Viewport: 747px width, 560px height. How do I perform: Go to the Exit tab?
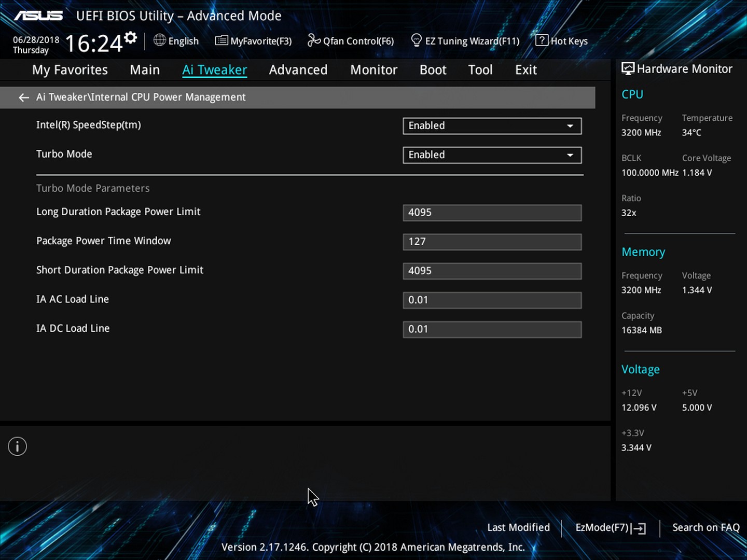[526, 70]
